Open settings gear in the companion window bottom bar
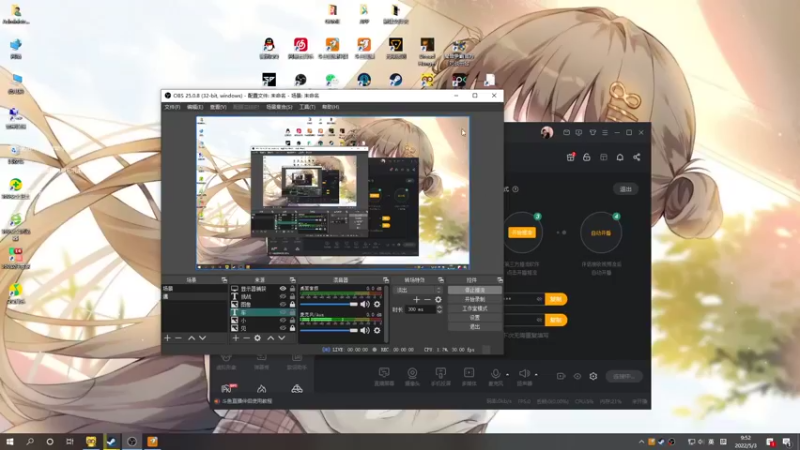Viewport: 800px width, 450px height. 593,376
